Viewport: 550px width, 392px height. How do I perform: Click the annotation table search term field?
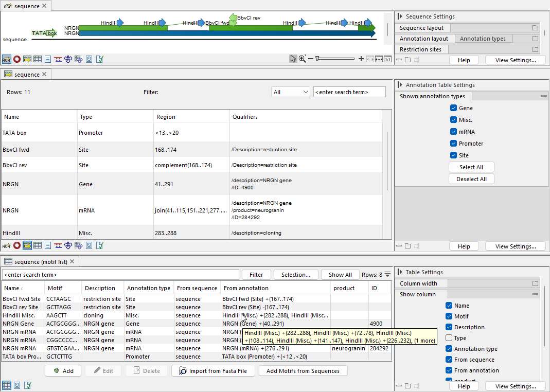[x=349, y=92]
